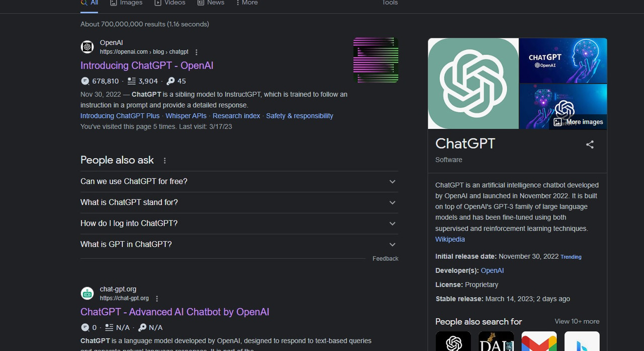Screen dimensions: 644x351
Task: Open ChatGPT - Advanced AI Chatbot result
Action: (x=175, y=312)
